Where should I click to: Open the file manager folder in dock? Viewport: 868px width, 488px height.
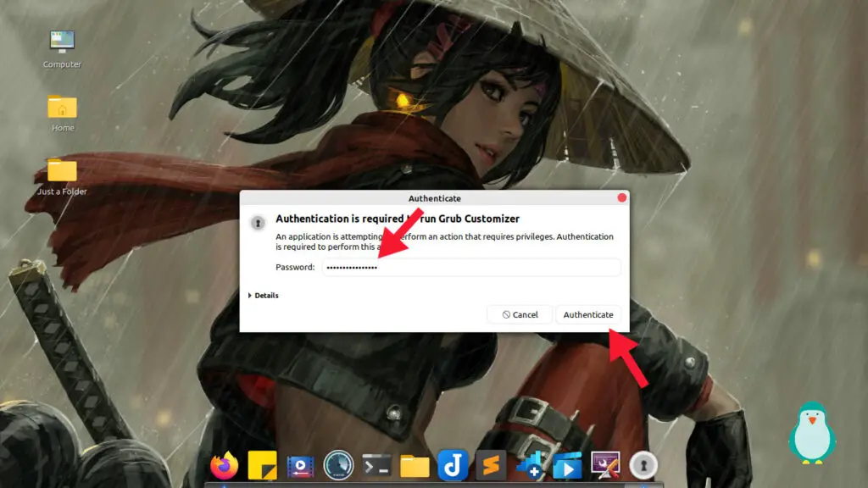pos(415,466)
